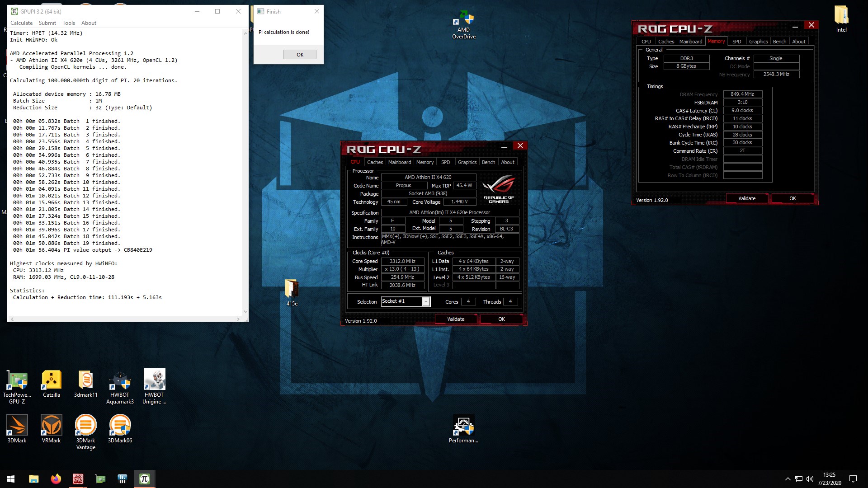Open the Submit menu in GPUPI
The height and width of the screenshot is (488, 868).
(47, 23)
